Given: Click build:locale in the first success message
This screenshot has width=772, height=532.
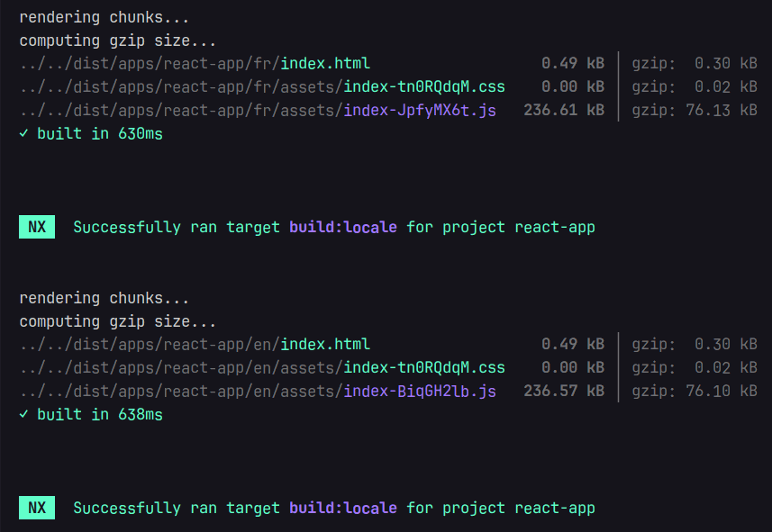Looking at the screenshot, I should 342,227.
